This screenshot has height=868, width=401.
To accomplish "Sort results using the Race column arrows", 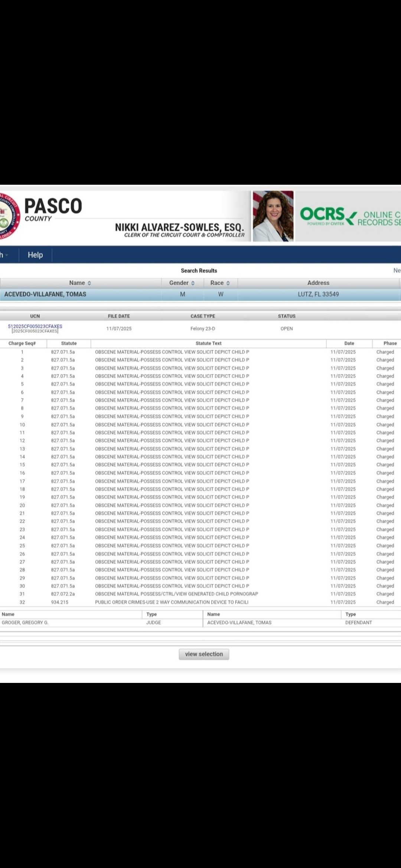I will pos(228,283).
